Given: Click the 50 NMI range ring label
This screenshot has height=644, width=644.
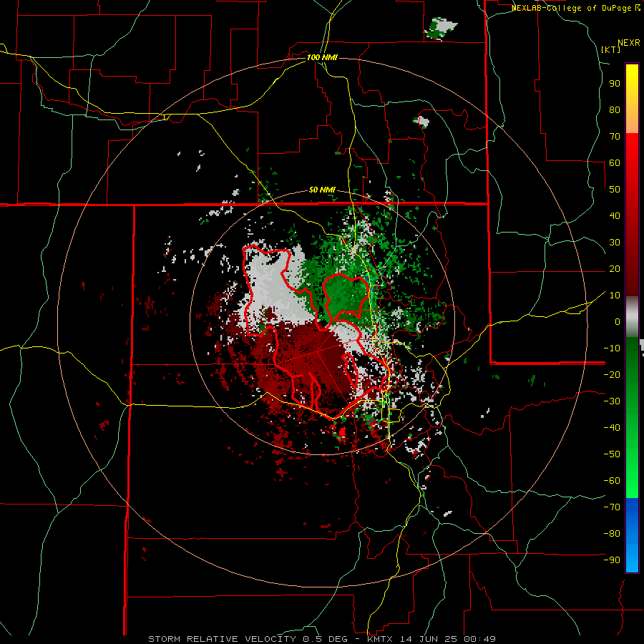Looking at the screenshot, I should pyautogui.click(x=322, y=190).
